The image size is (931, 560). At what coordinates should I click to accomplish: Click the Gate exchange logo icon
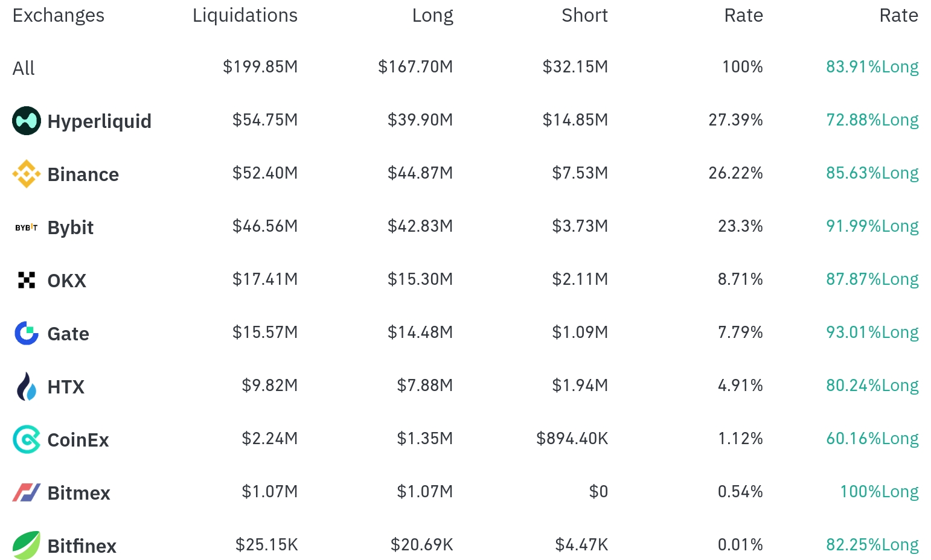27,333
